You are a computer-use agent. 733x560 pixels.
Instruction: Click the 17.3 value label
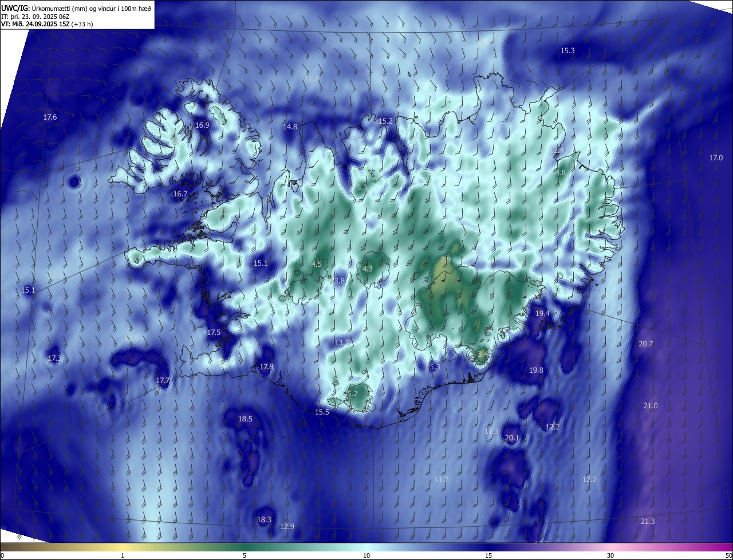point(54,358)
